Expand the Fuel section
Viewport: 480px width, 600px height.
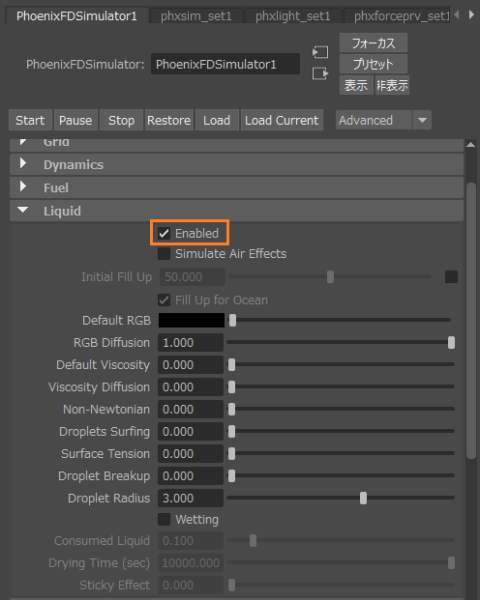pyautogui.click(x=237, y=188)
